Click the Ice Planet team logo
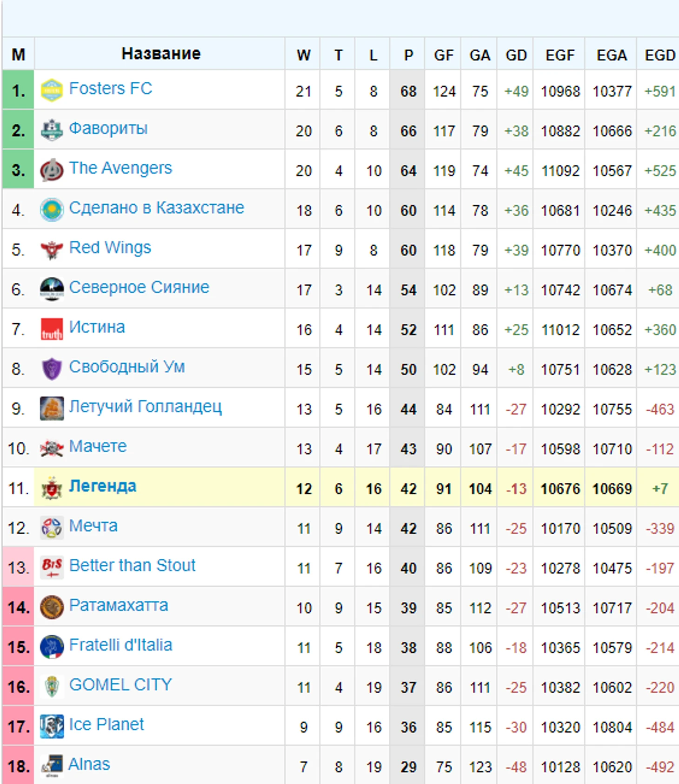Image resolution: width=679 pixels, height=784 pixels. [52, 726]
